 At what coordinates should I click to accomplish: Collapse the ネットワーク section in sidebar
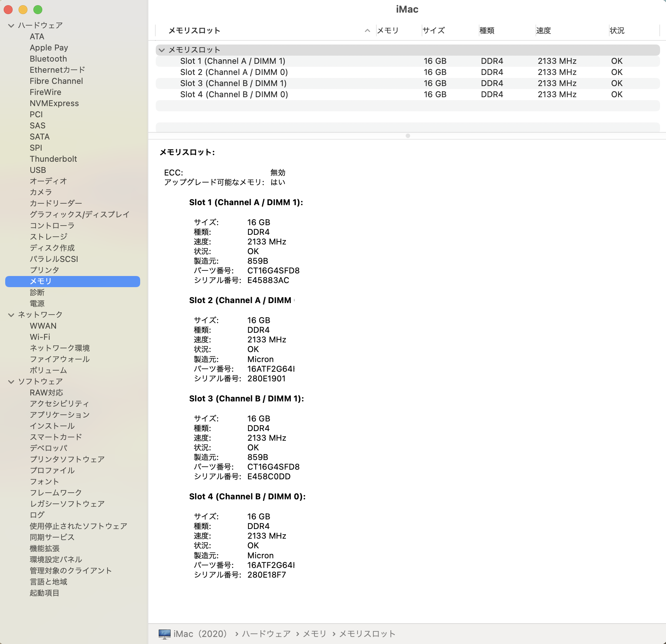[11, 315]
